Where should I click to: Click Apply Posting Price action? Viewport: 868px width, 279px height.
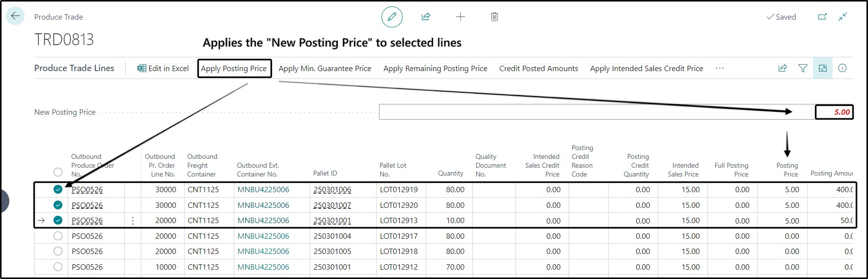coord(234,69)
